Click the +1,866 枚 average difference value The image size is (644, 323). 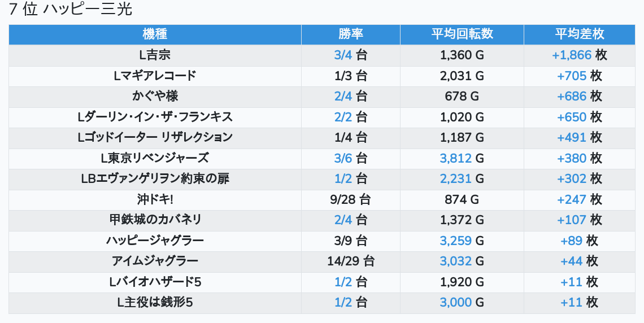(579, 55)
